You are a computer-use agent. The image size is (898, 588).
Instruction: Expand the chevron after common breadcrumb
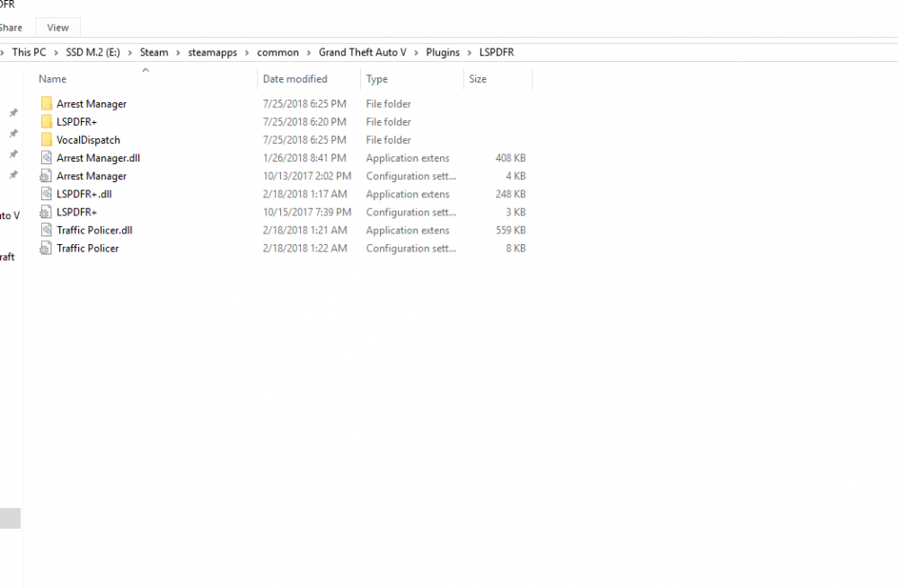(309, 53)
